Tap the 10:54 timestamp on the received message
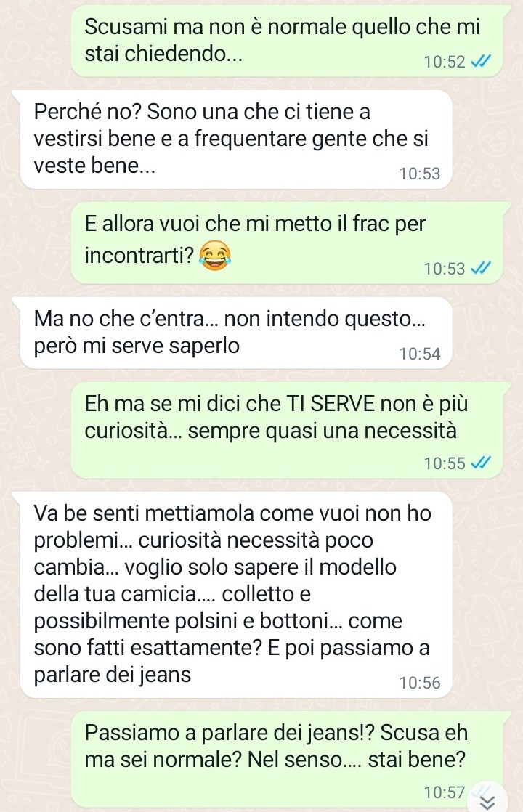 419,354
